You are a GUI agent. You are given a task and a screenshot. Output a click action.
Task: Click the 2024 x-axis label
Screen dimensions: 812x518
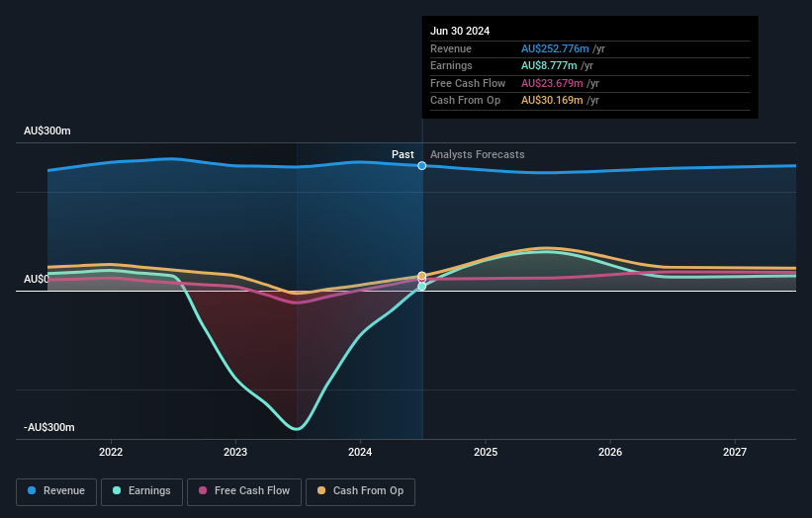360,452
